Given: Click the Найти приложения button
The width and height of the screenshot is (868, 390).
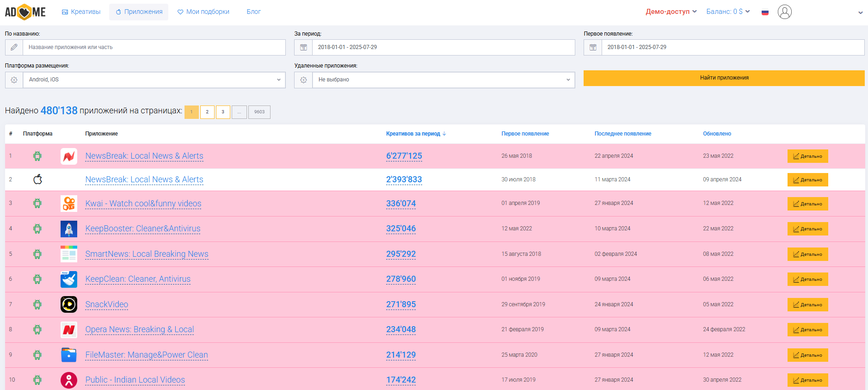Looking at the screenshot, I should click(724, 78).
